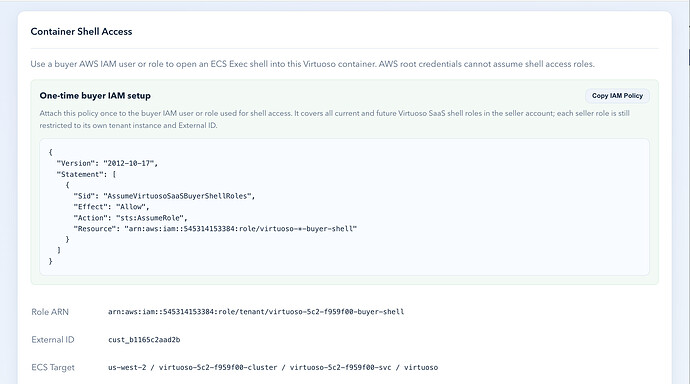The height and width of the screenshot is (384, 690).
Task: Select the cust_b1165c2aad2b External ID value
Action: pos(144,340)
